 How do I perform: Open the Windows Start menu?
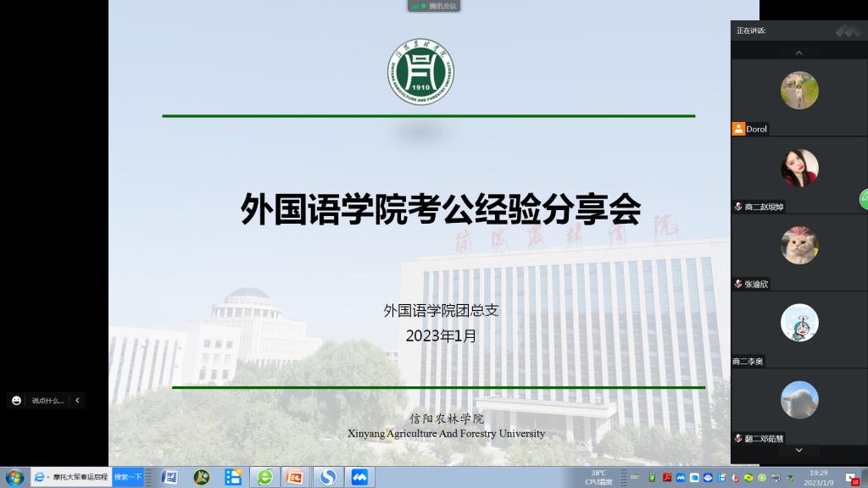[14, 477]
